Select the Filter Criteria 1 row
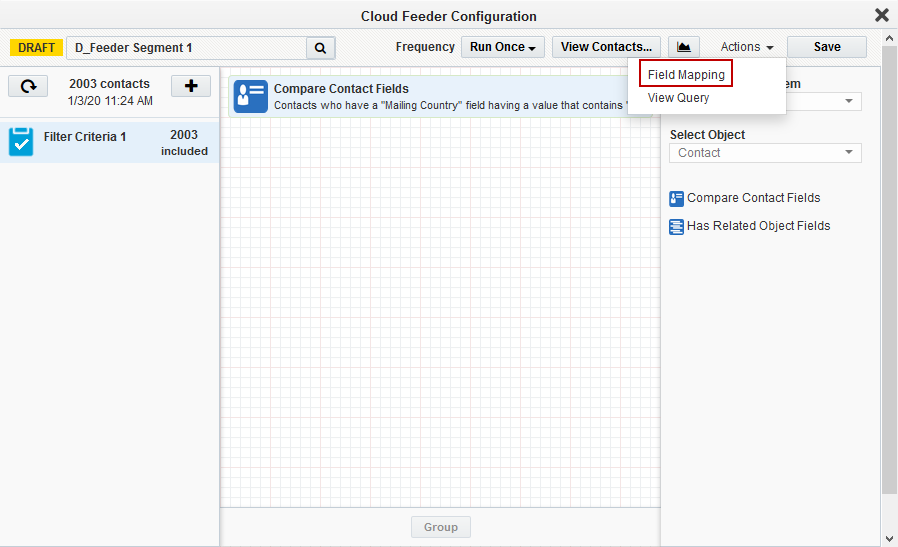 [x=110, y=142]
